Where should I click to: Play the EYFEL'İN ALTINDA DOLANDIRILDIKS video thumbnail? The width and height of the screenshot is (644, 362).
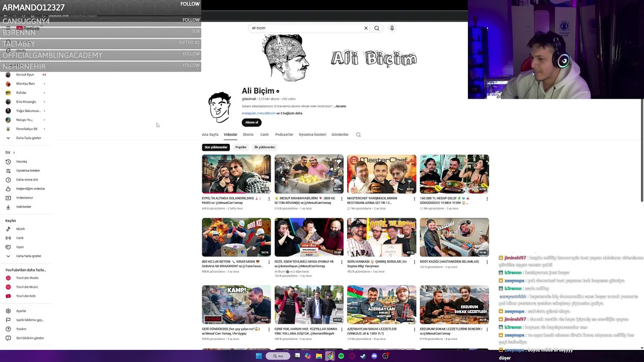236,174
